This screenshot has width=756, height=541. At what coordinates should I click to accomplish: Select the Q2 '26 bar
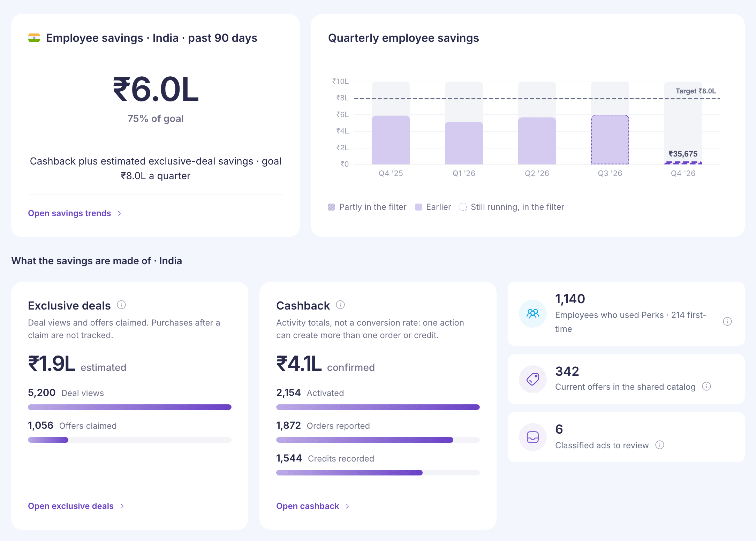pyautogui.click(x=537, y=141)
